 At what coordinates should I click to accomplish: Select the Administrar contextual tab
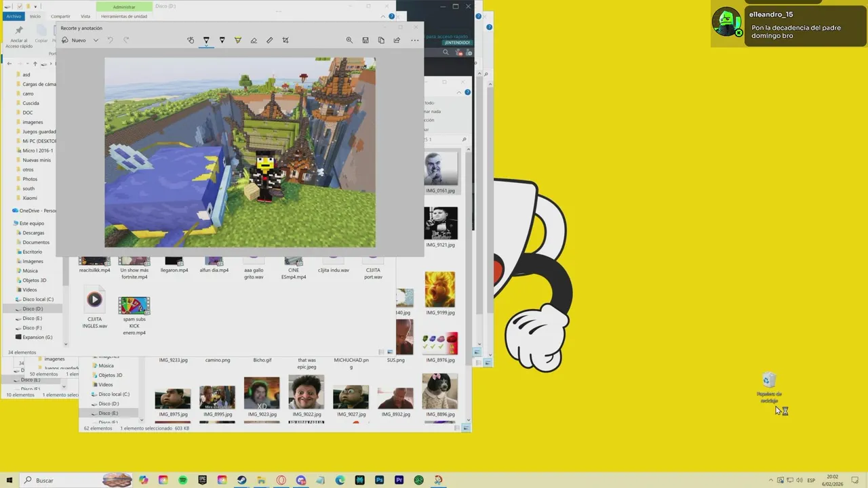pos(124,7)
